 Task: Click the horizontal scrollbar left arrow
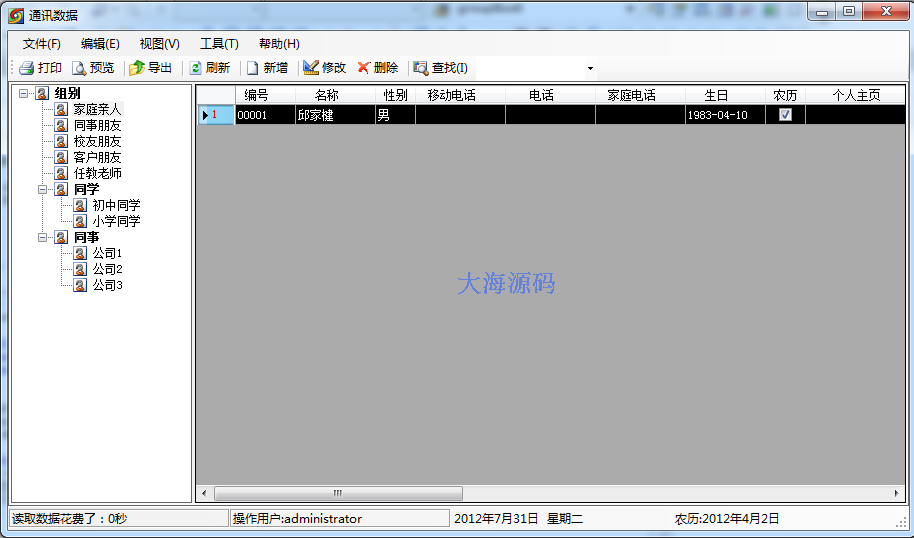point(204,493)
